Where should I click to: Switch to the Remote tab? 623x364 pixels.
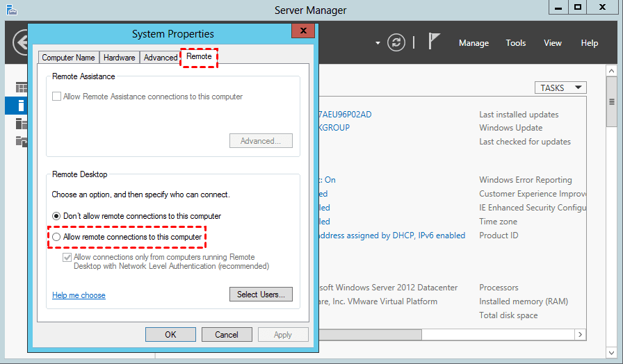[x=199, y=56]
